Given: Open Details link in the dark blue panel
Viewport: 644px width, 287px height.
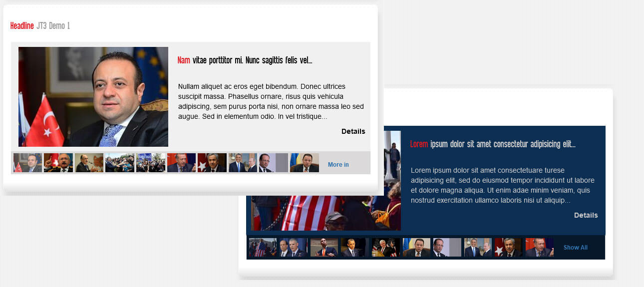Looking at the screenshot, I should point(586,215).
